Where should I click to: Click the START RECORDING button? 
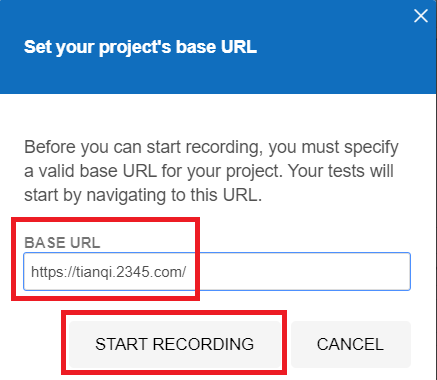pyautogui.click(x=175, y=344)
